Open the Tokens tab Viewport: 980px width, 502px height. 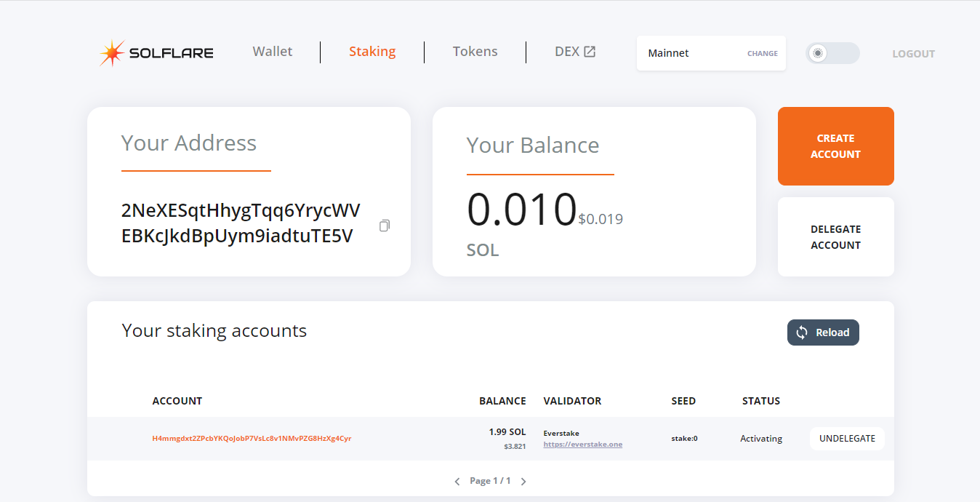475,52
